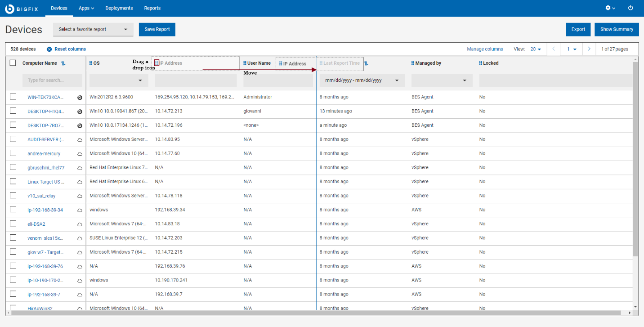644x327 pixels.
Task: Click agent icon for DESKTOP-7RO7 row
Action: (x=80, y=125)
